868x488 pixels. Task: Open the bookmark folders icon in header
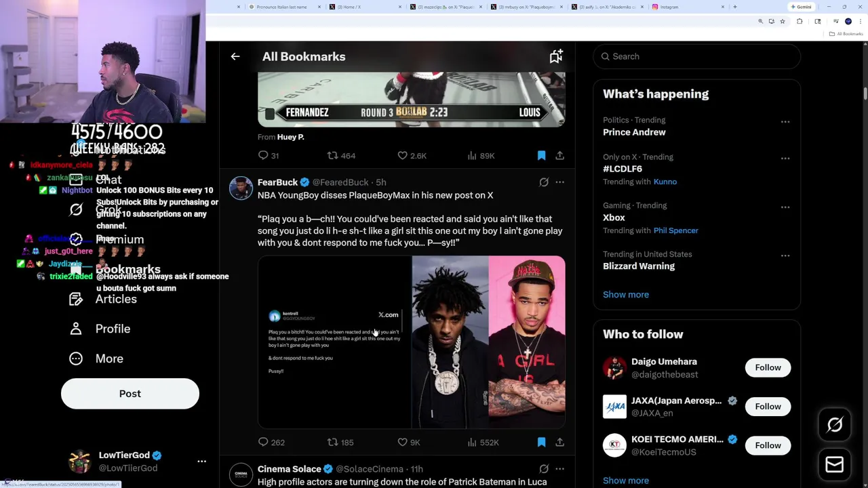pos(556,56)
